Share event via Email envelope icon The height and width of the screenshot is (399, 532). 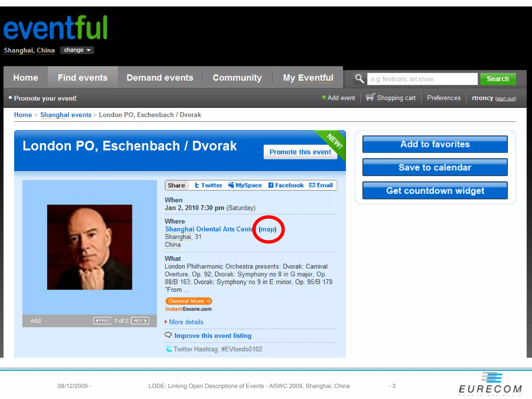point(312,185)
